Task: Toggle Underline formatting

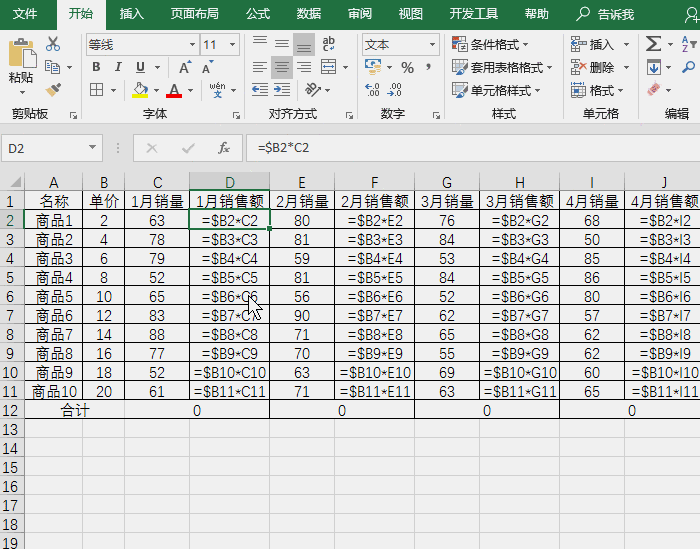Action: [x=140, y=67]
